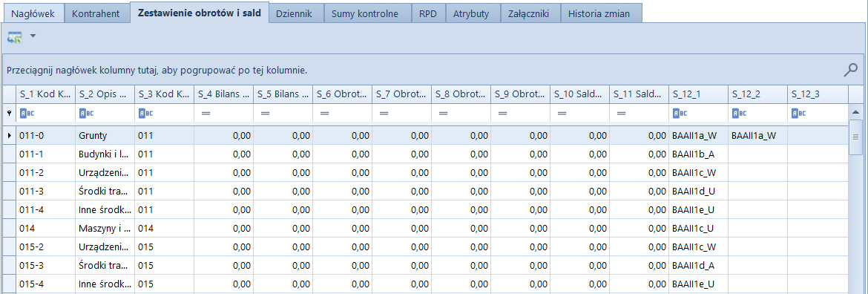This screenshot has width=868, height=294.
Task: Open filter operator icon for S_12_2 column
Action: click(x=740, y=113)
